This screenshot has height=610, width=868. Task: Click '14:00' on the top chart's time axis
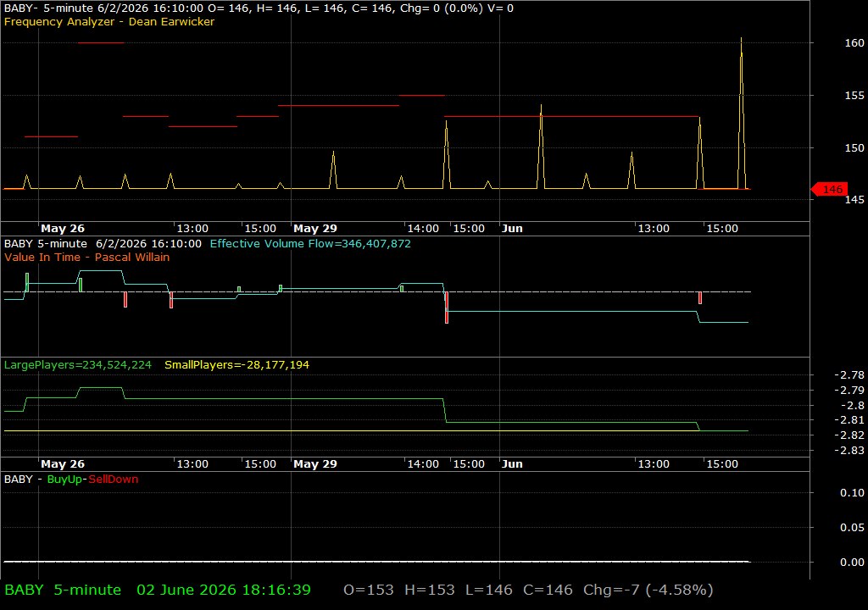tap(423, 228)
